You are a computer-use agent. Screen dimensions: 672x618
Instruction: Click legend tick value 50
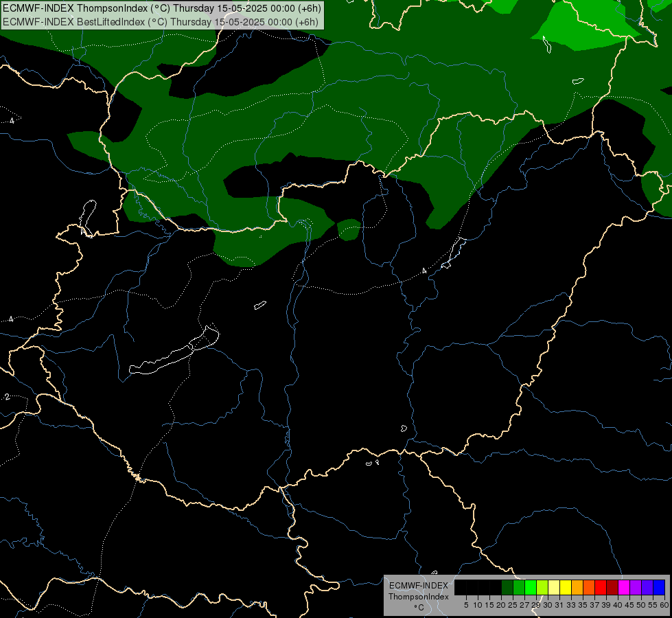641,605
